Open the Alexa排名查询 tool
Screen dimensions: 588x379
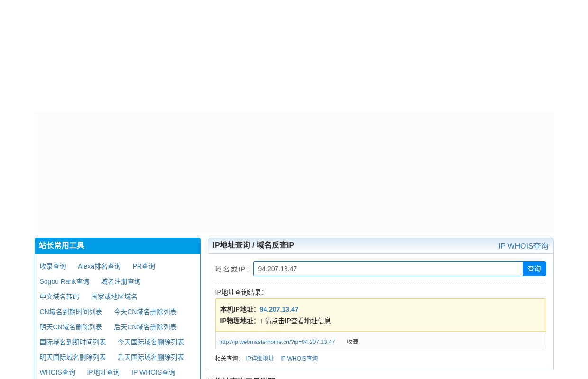[99, 266]
